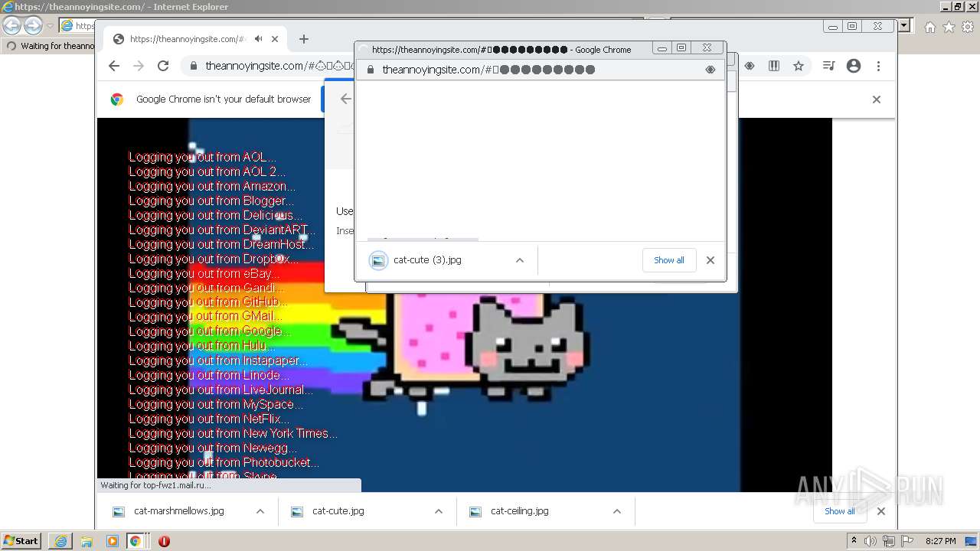The image size is (980, 551).
Task: Open Internet Explorer favorites star
Action: (949, 27)
